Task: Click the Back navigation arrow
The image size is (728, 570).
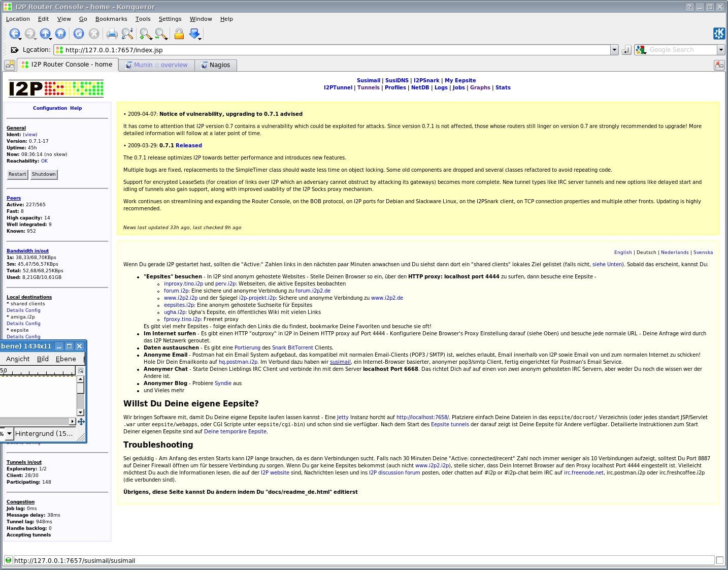Action: pos(14,34)
